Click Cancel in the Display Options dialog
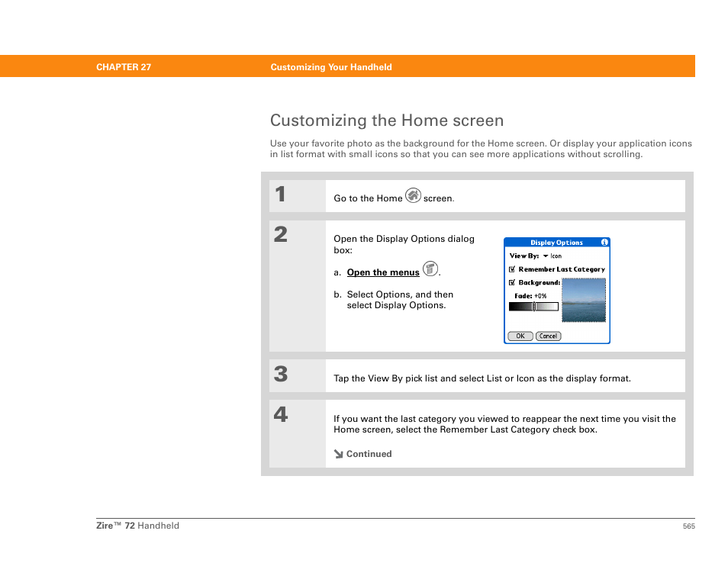This screenshot has height=563, width=728. tap(549, 336)
